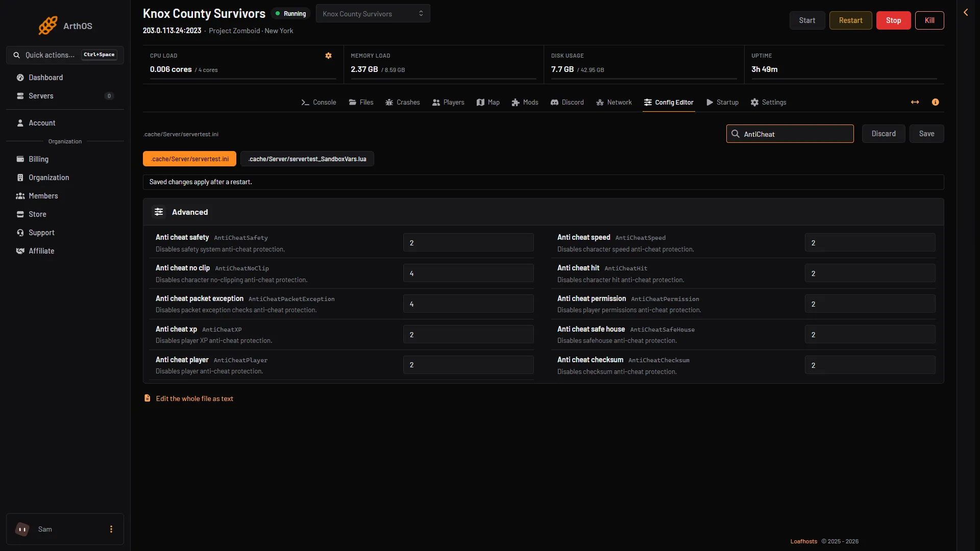The image size is (980, 551).
Task: Open the Knox County Survivors server dropdown
Action: click(373, 13)
